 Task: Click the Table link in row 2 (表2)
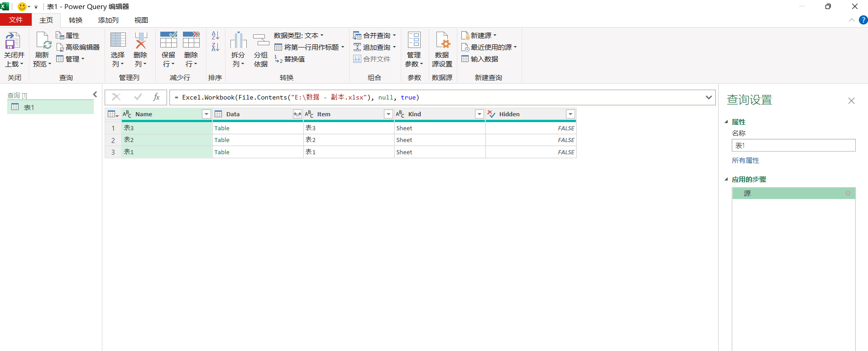point(222,140)
